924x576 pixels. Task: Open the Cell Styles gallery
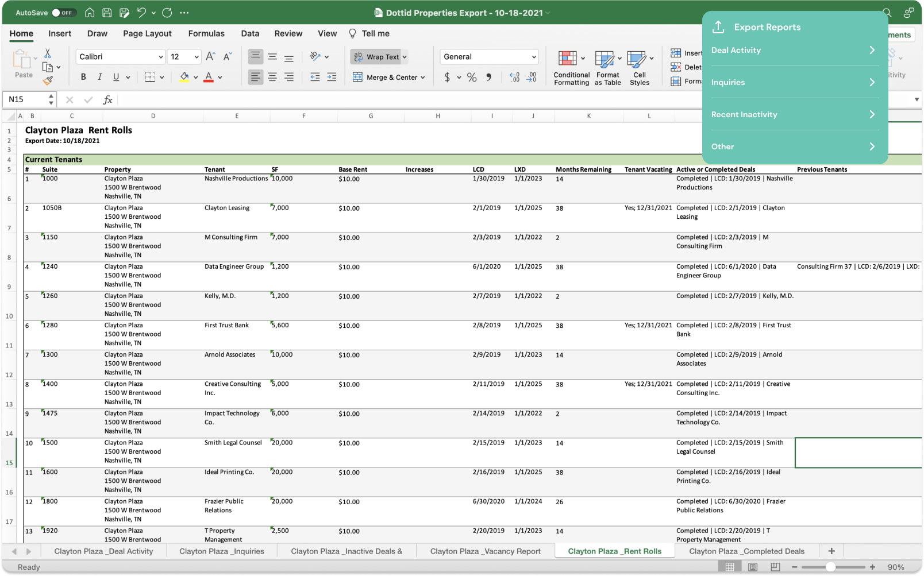point(640,68)
